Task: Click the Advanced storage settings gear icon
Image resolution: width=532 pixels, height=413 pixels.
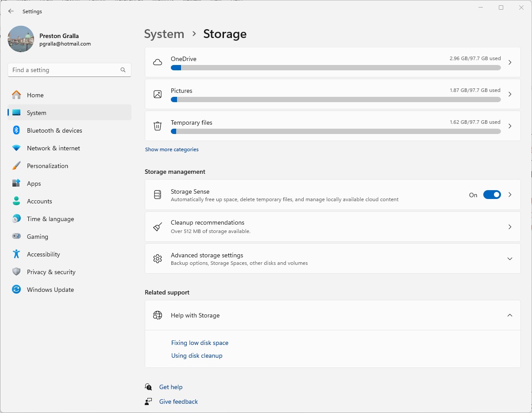Action: [x=157, y=259]
